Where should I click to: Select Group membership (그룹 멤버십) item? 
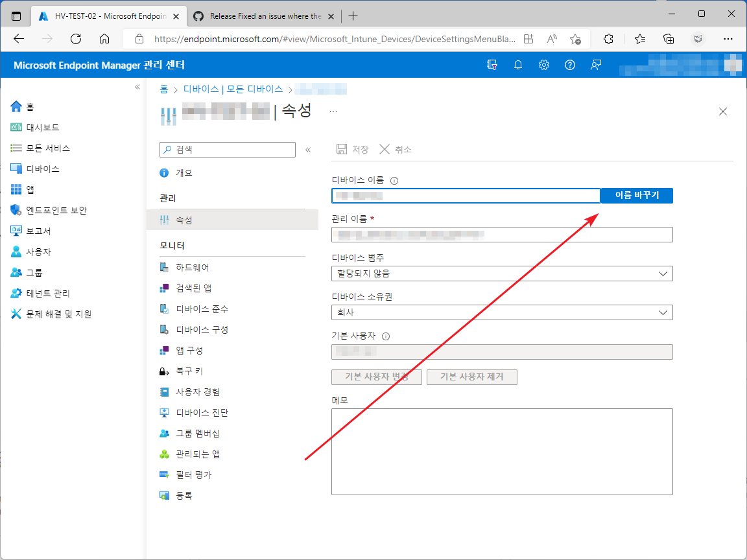[189, 434]
